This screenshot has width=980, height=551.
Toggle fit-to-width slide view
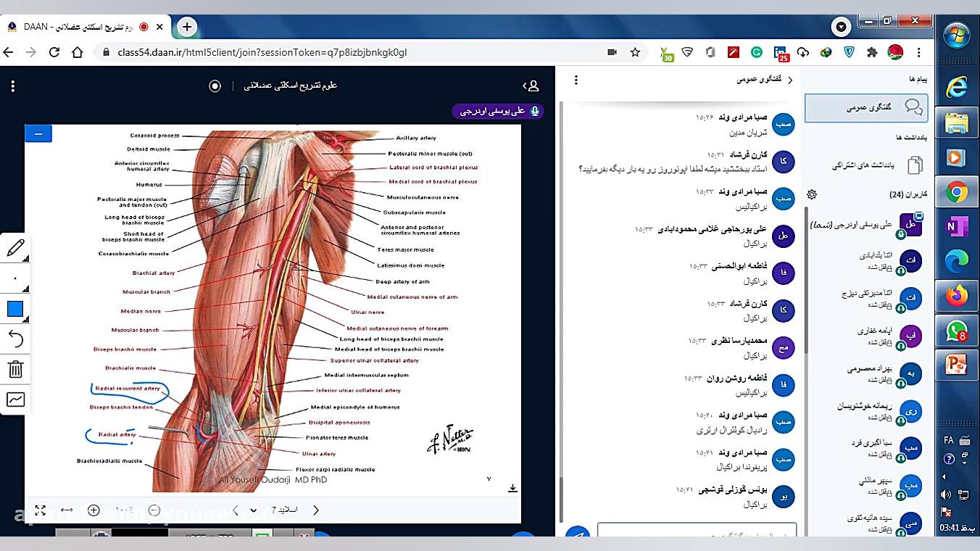click(67, 510)
